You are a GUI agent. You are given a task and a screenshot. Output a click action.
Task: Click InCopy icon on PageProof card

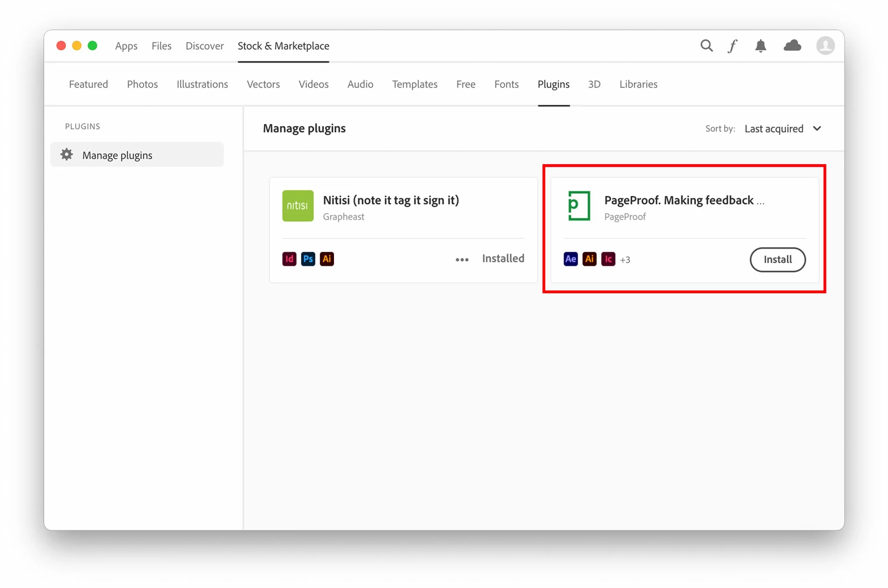[608, 259]
